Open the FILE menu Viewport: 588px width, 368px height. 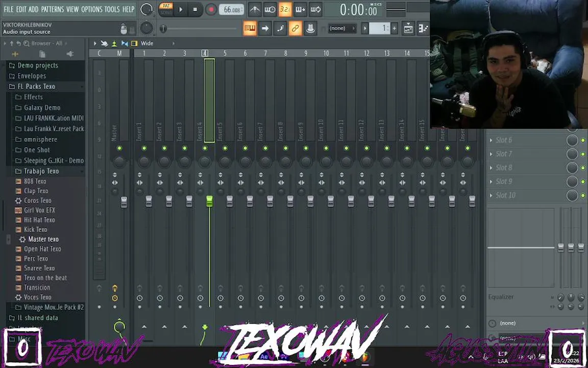point(8,9)
